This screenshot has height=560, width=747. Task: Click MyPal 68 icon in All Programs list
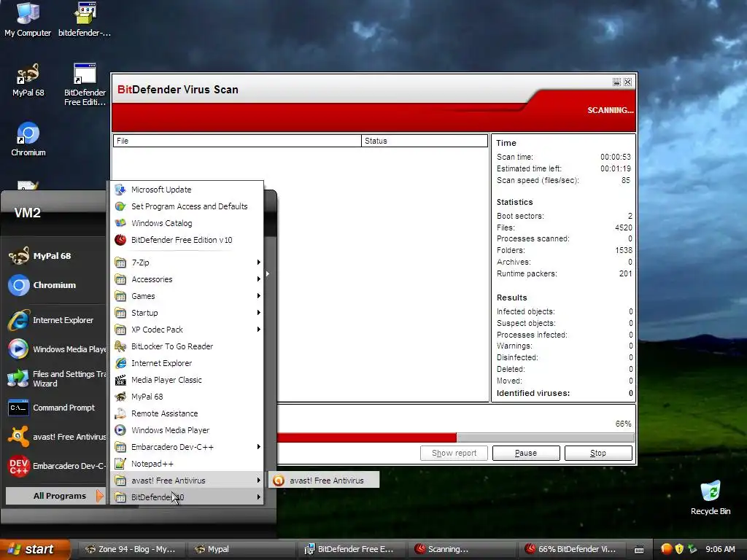tap(120, 397)
